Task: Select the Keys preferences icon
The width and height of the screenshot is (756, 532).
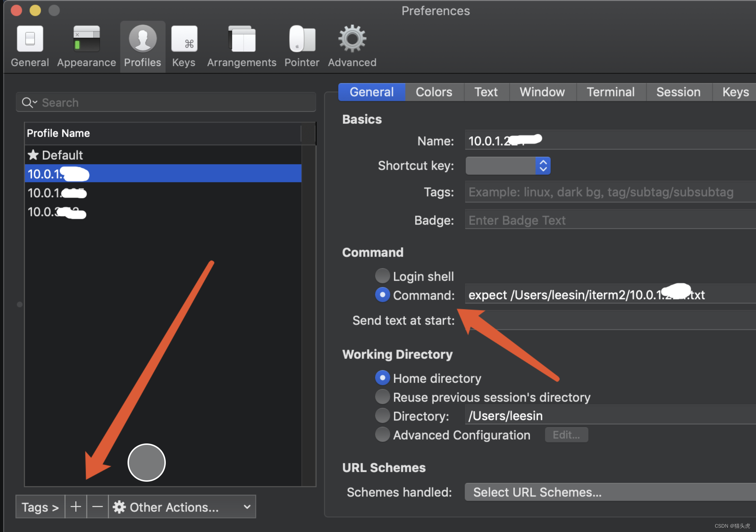Action: click(184, 39)
